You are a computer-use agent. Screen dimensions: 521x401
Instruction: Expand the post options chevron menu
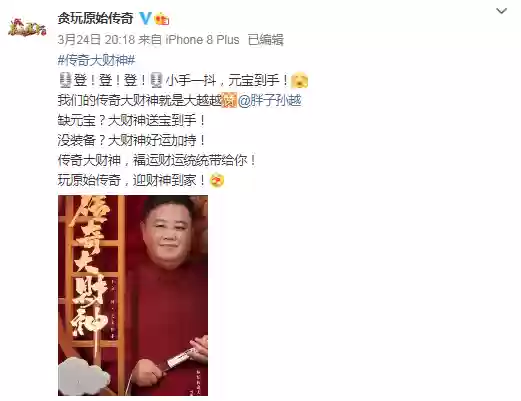point(501,11)
